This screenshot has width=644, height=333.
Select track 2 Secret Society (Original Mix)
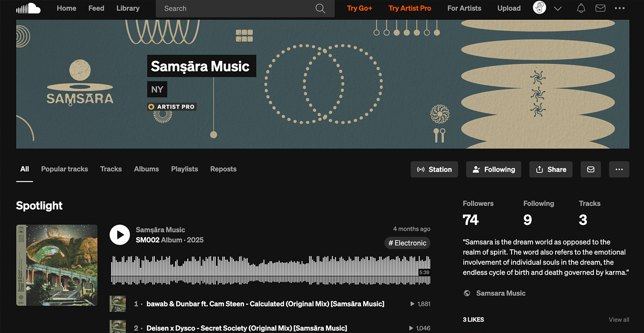click(246, 328)
